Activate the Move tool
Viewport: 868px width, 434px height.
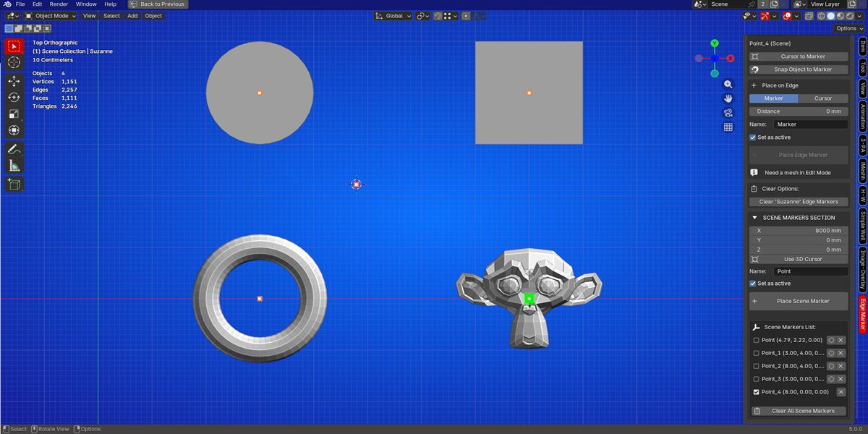pyautogui.click(x=14, y=81)
